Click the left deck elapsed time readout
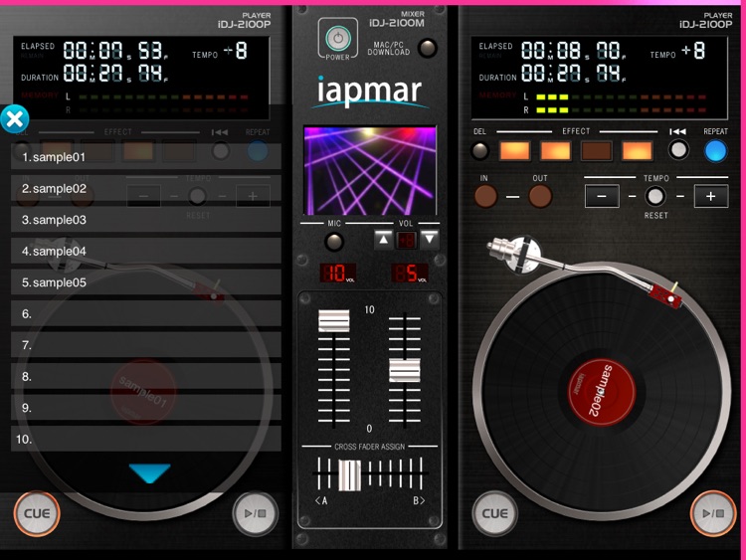This screenshot has height=560, width=746. (x=115, y=51)
